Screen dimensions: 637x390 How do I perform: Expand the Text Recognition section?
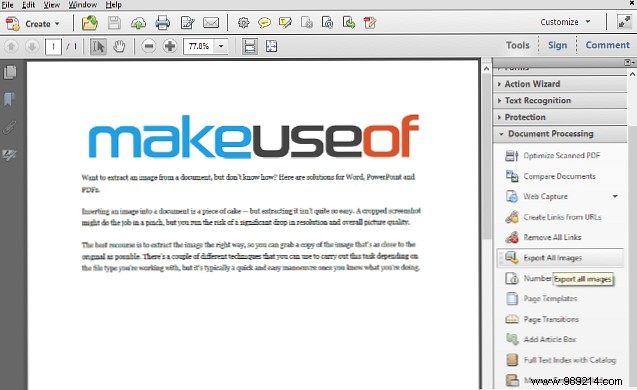click(x=560, y=100)
